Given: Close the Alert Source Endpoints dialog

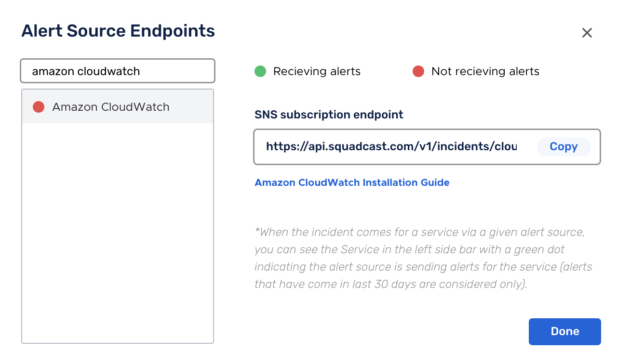Looking at the screenshot, I should (x=587, y=33).
